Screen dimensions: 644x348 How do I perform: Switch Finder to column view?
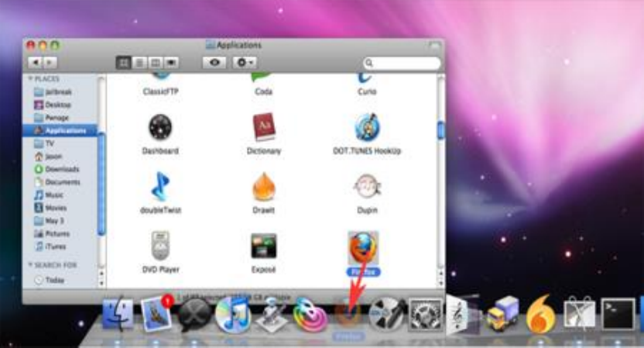click(x=156, y=63)
